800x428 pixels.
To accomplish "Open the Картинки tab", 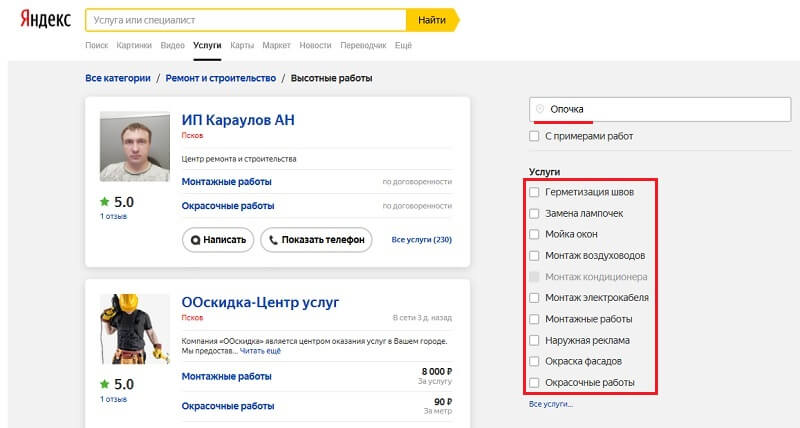I will pos(134,45).
